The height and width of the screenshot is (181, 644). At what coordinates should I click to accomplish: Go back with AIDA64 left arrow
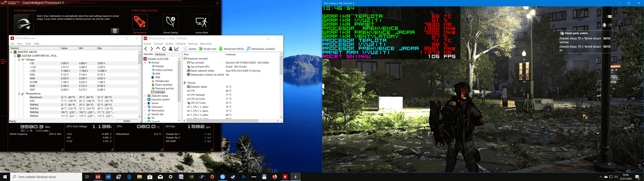146,49
